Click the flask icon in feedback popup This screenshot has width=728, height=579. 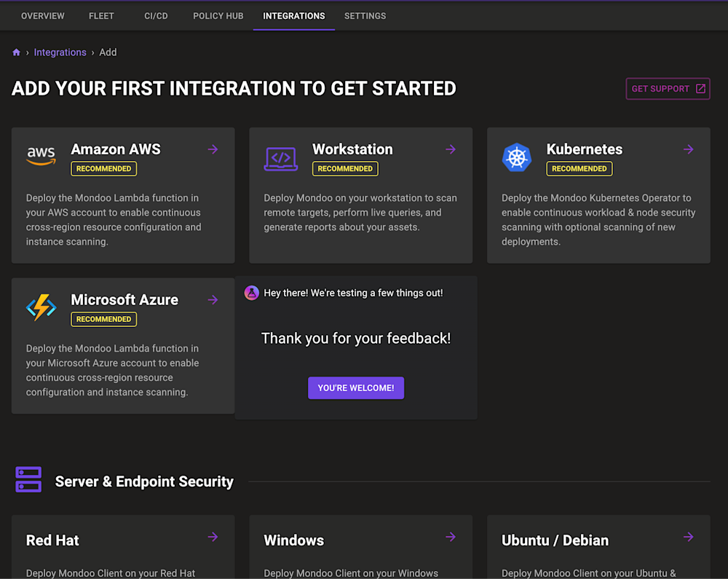pos(252,293)
